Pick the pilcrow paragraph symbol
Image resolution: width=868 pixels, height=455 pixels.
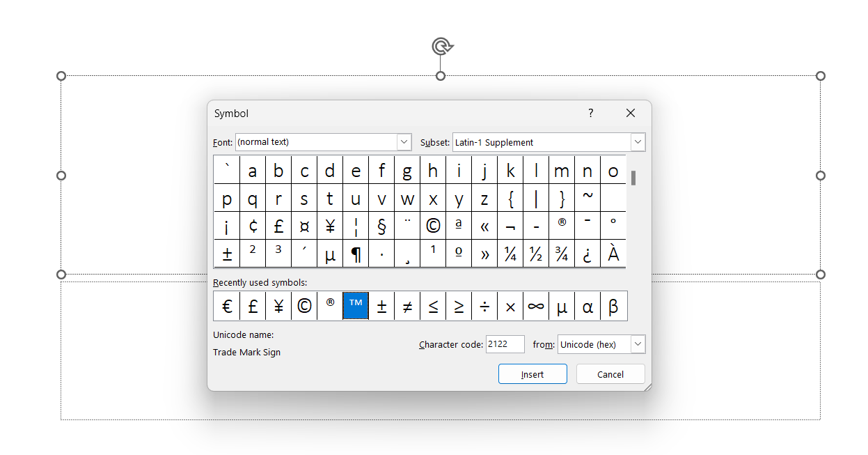pos(356,254)
